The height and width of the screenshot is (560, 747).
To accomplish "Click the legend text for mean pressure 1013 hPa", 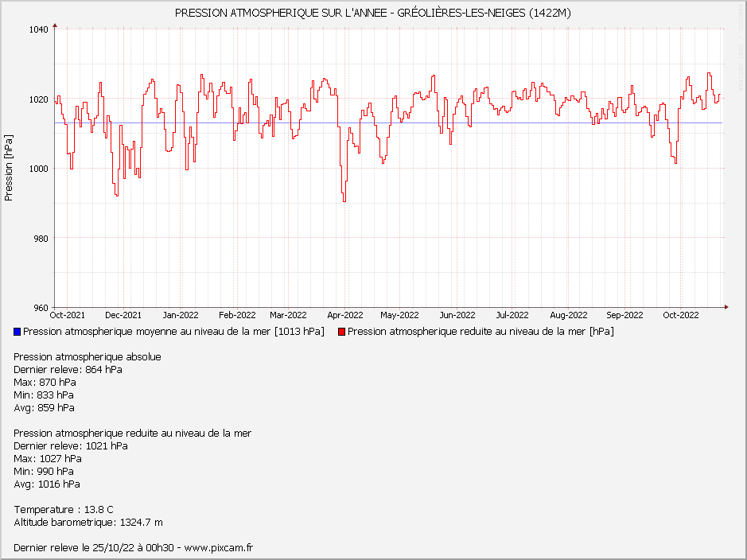I will [173, 332].
